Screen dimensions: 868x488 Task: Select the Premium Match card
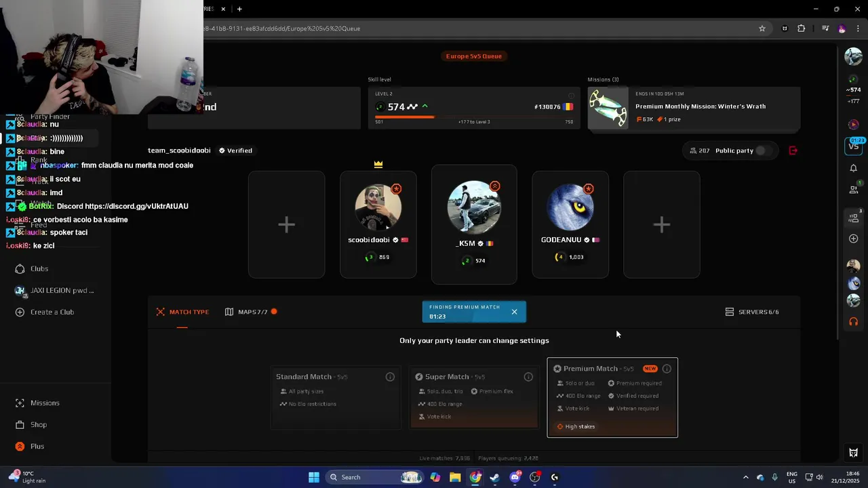click(612, 398)
